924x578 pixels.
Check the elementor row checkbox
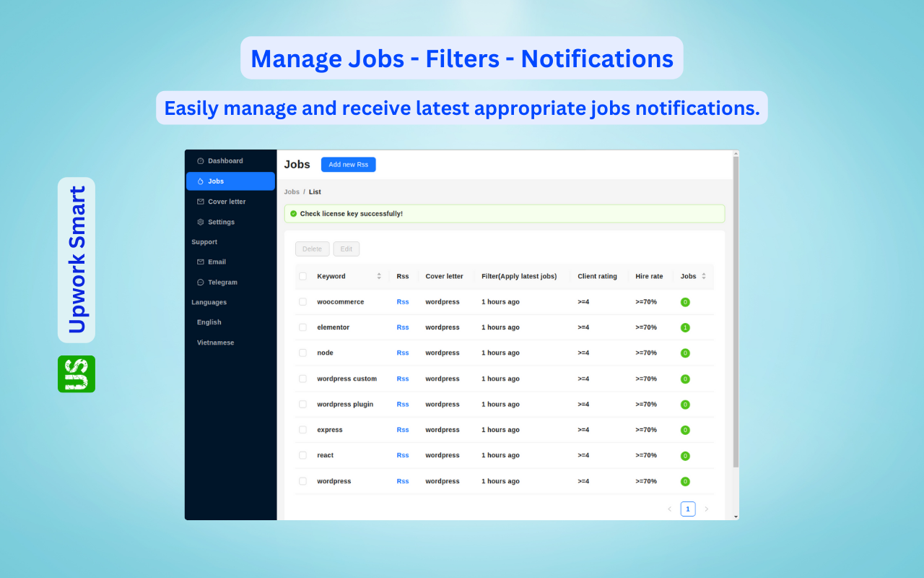[303, 327]
